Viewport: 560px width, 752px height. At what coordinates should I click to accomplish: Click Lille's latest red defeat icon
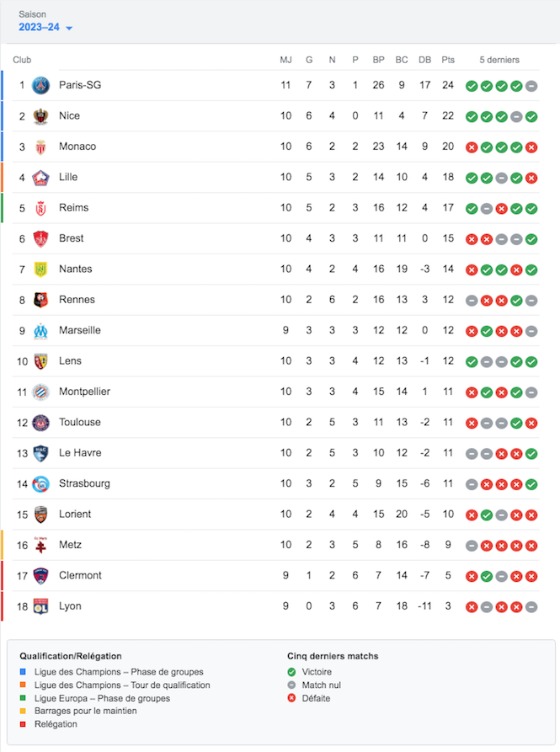tap(531, 178)
